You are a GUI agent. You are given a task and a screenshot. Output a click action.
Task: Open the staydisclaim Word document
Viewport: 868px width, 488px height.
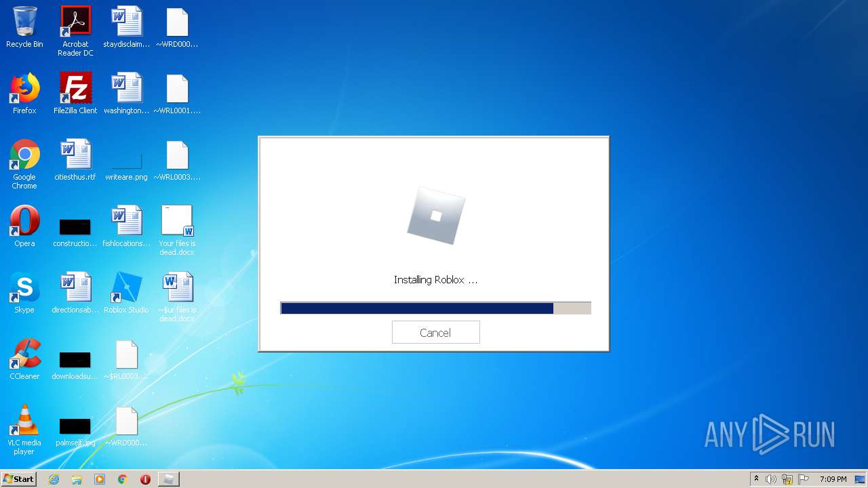click(x=126, y=28)
